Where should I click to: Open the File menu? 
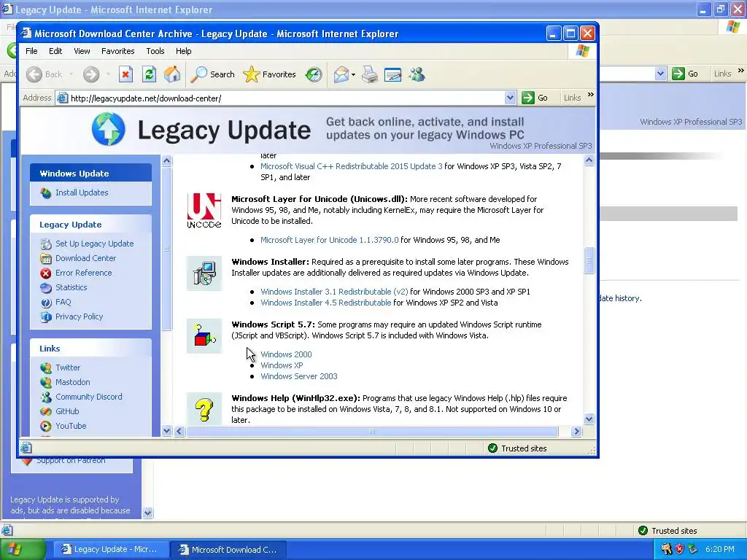[x=31, y=51]
